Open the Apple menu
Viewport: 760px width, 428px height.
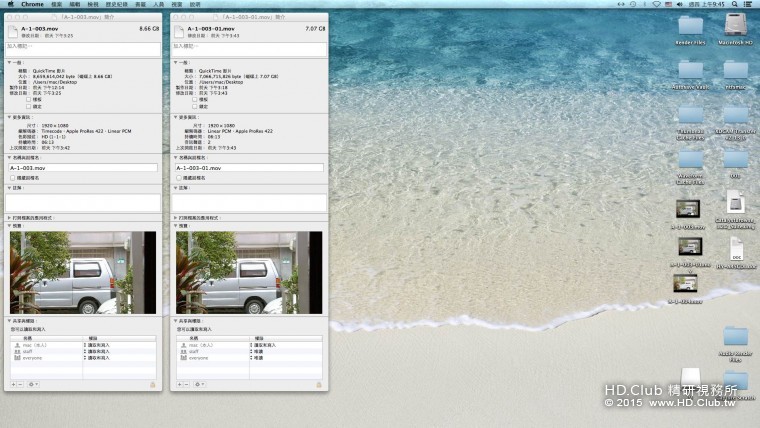(x=8, y=4)
